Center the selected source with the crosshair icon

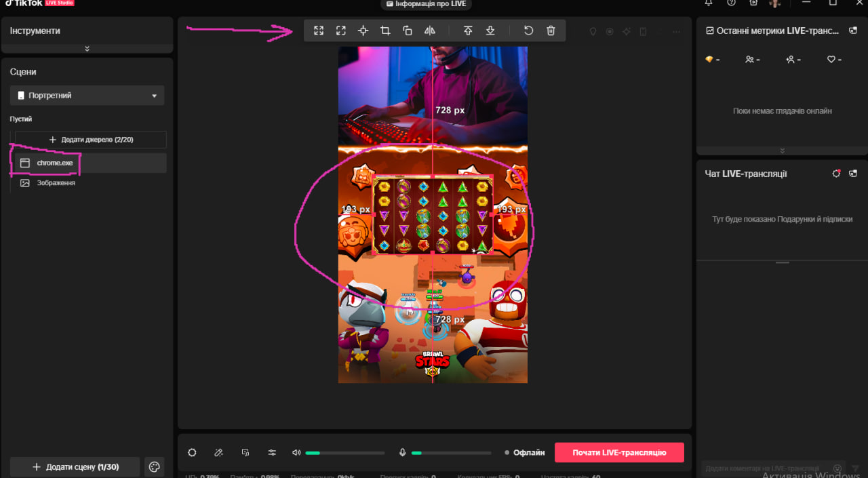tap(363, 31)
